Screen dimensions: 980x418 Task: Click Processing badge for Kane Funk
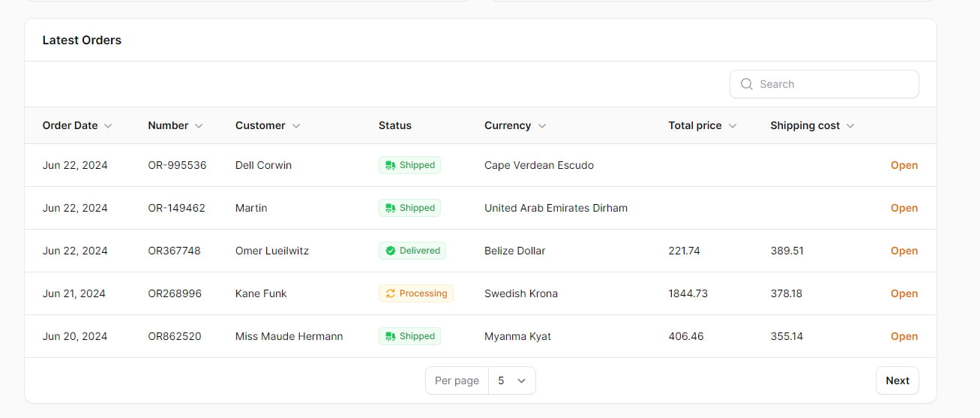click(415, 293)
